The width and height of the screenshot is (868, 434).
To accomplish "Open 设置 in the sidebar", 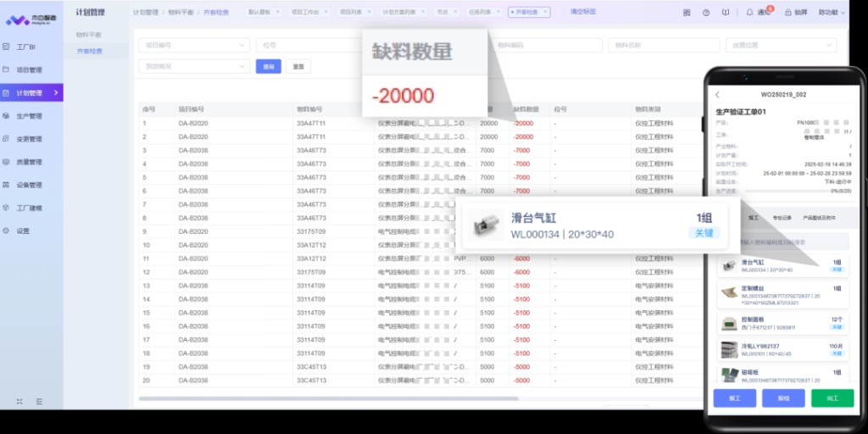I will click(x=22, y=231).
